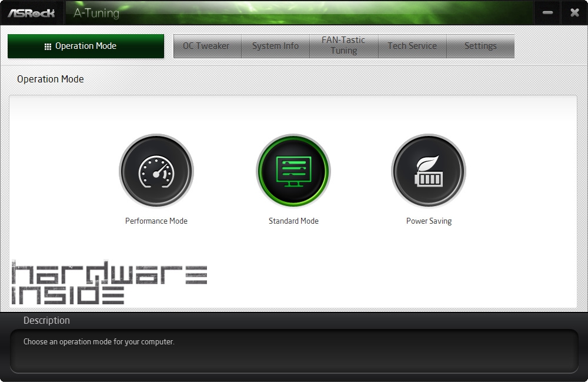Open the OC Tweaker tab
The width and height of the screenshot is (588, 382).
coord(207,46)
